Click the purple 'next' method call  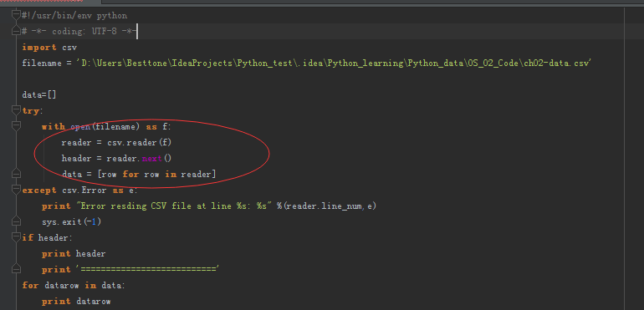point(152,159)
